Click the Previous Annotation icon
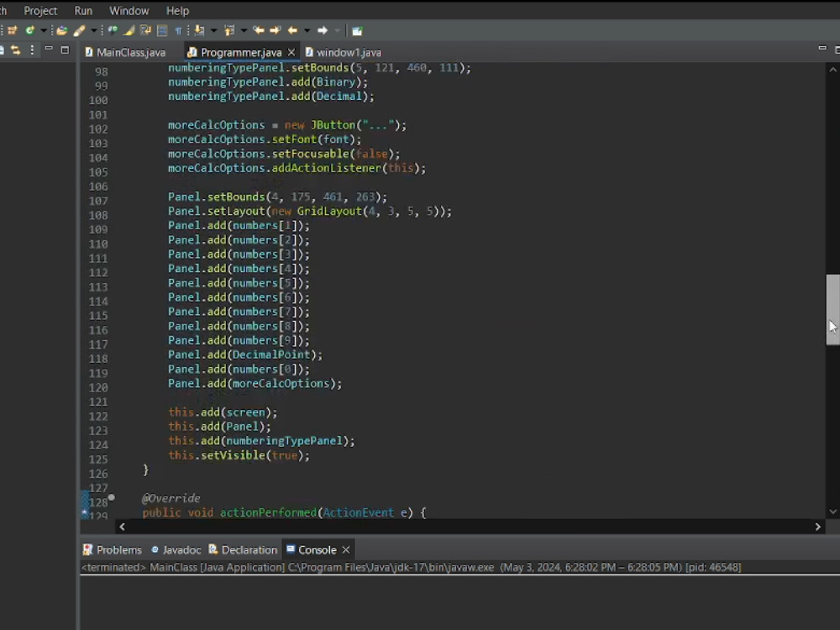Screen dimensions: 840x630 point(229,30)
